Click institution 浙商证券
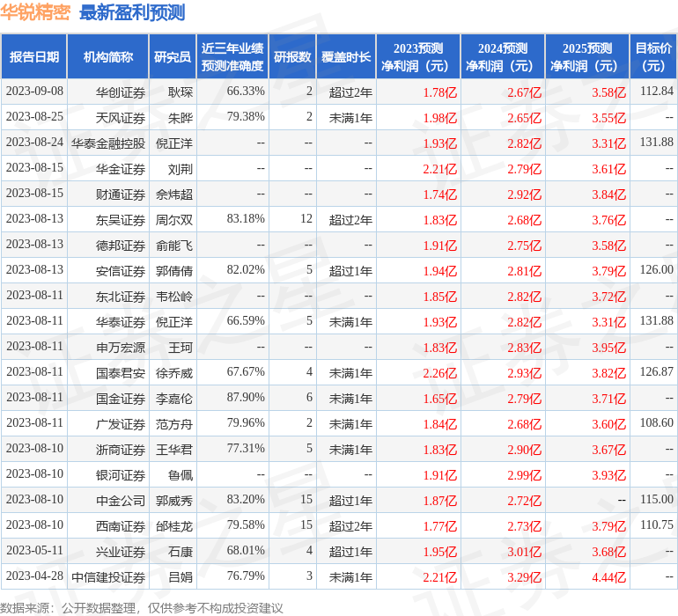Image resolution: width=678 pixels, height=616 pixels. pos(121,449)
